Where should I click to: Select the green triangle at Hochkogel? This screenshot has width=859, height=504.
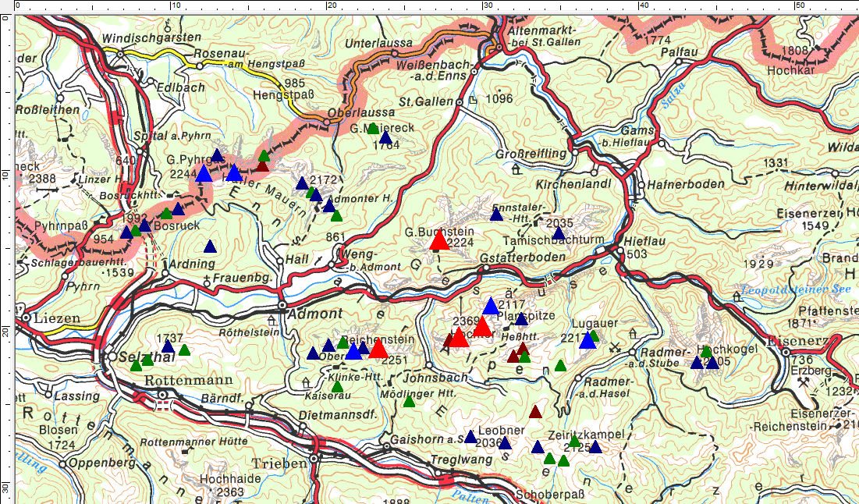[x=706, y=351]
